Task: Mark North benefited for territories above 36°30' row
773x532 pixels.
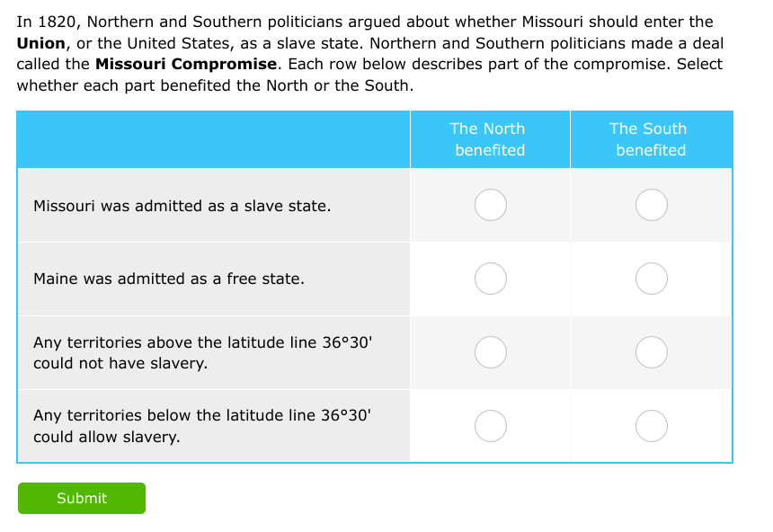Action: coord(491,352)
